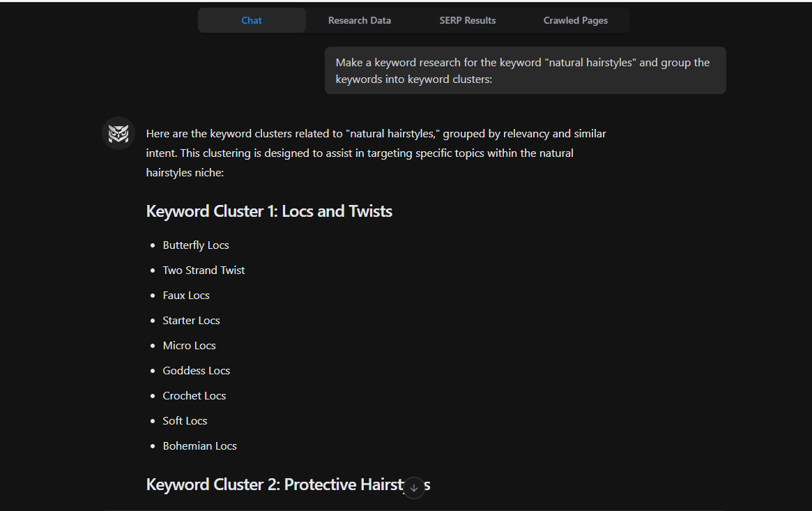Select the 'Micro Locs' keyword

point(189,345)
